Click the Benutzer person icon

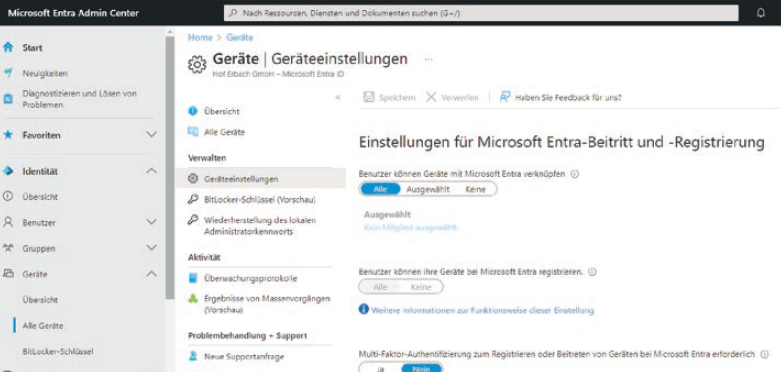click(7, 222)
